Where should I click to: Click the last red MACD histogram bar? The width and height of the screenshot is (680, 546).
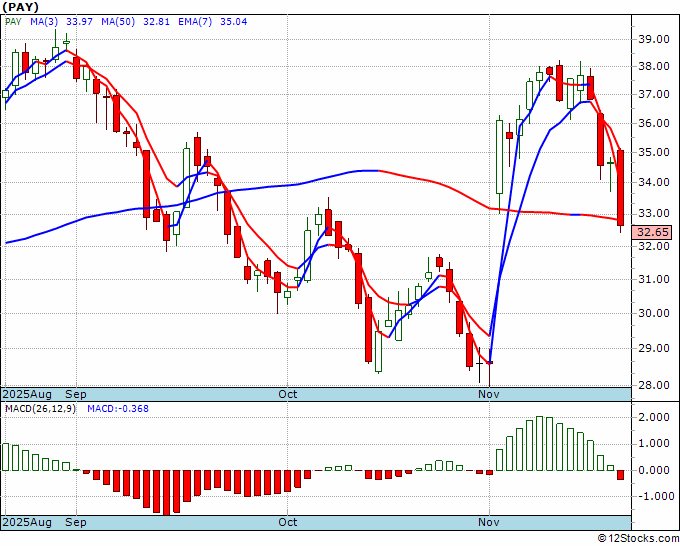(621, 475)
